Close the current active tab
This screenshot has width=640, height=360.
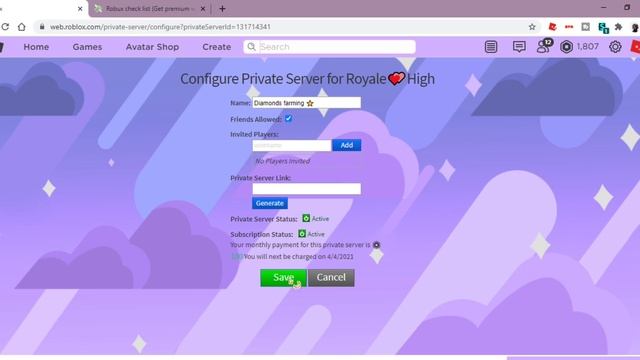[x=80, y=9]
